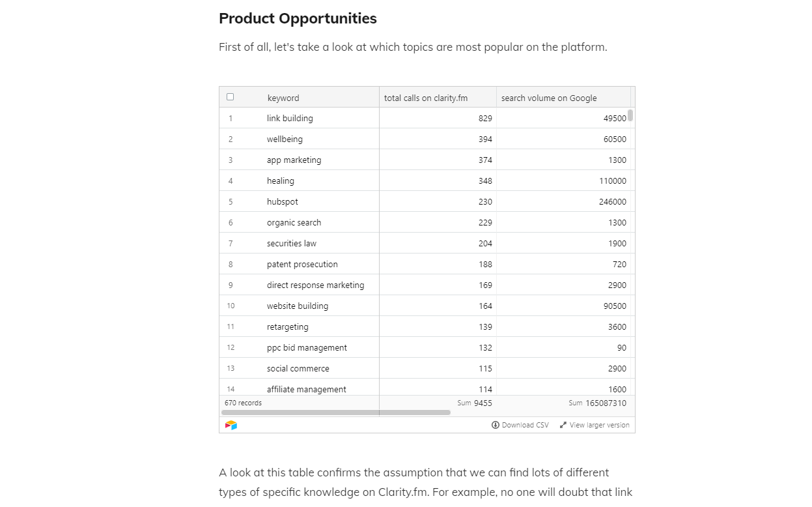
Task: Select the 246000 search volume cell
Action: coord(613,202)
